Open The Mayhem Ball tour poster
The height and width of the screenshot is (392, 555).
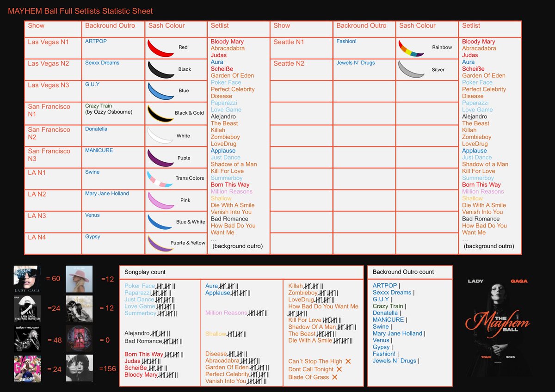point(499,326)
